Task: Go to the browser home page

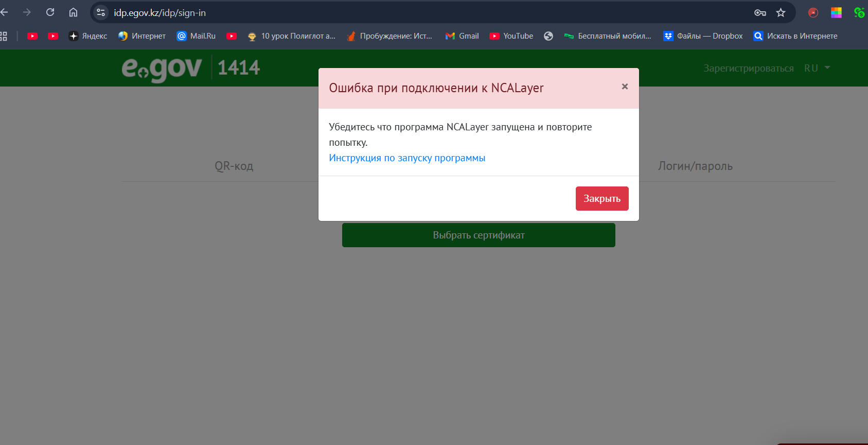Action: click(x=73, y=12)
